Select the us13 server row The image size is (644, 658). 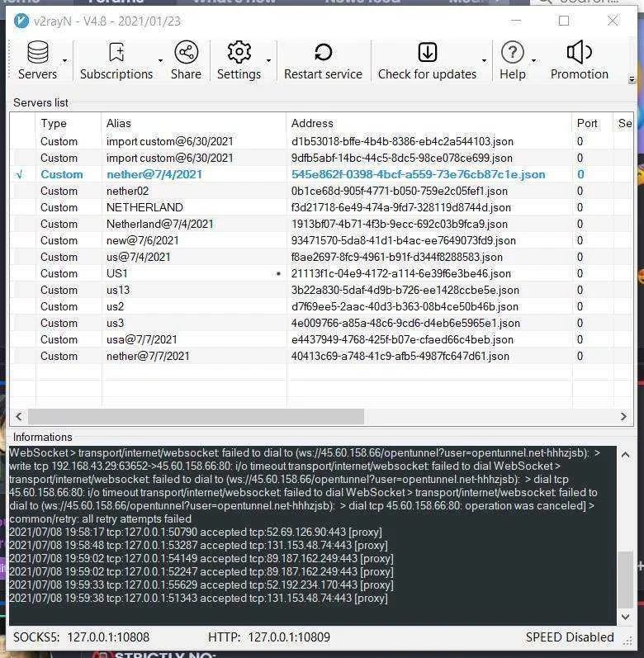point(321,290)
